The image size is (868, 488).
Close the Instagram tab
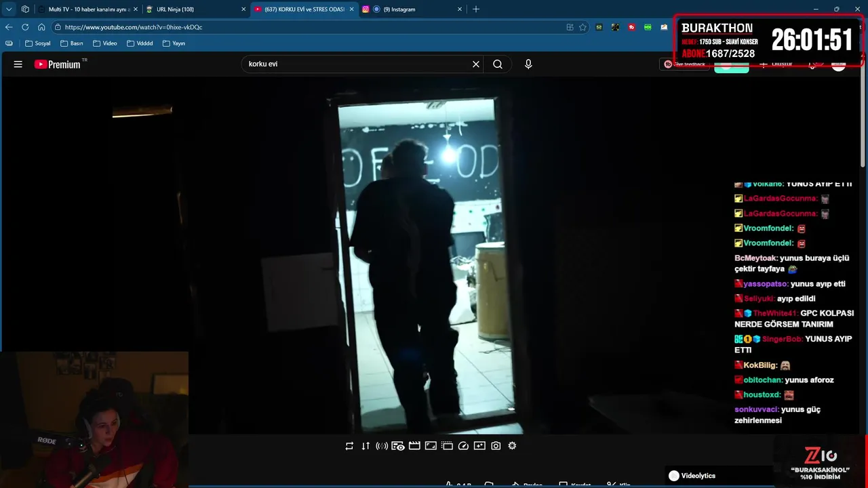point(460,9)
